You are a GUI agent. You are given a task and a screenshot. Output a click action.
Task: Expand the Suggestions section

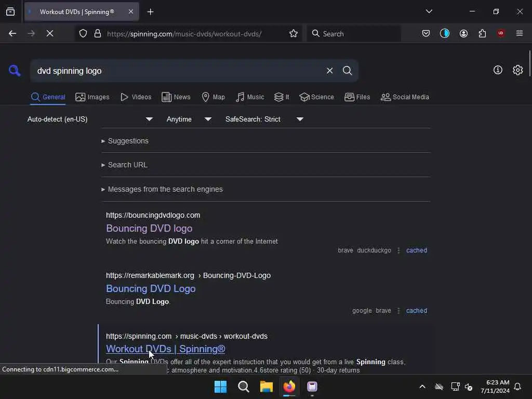[125, 141]
